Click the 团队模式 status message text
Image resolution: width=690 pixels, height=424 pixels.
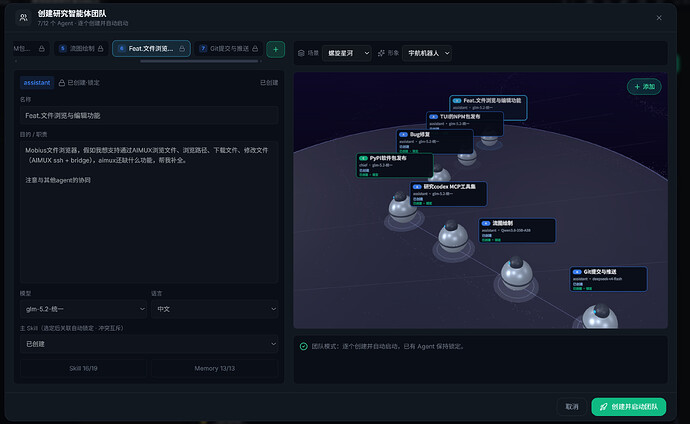coord(387,346)
